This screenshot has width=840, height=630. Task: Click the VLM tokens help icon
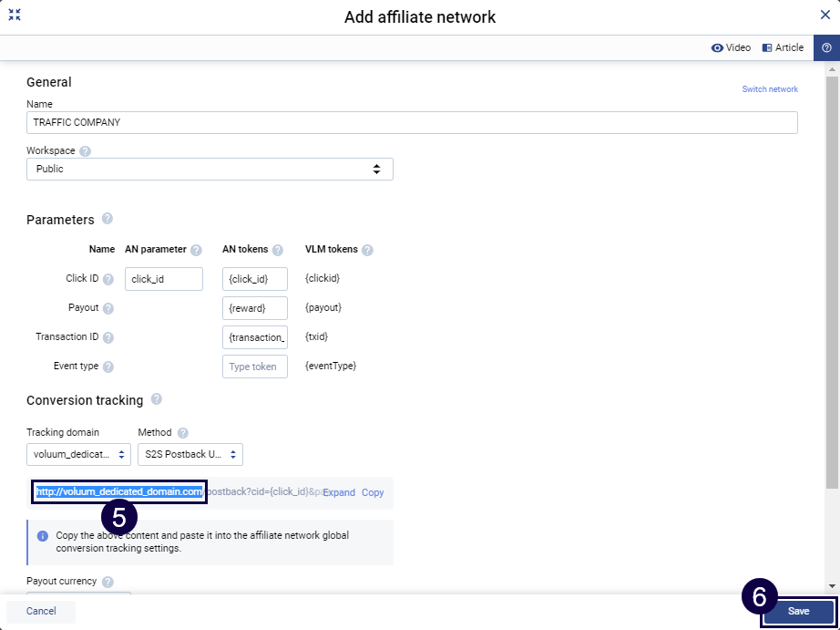[x=367, y=250]
